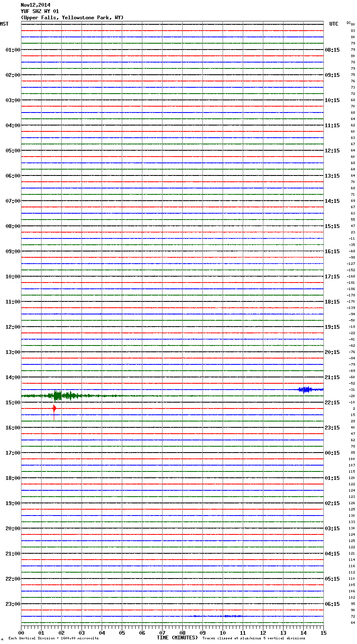The height and width of the screenshot is (644, 357).
Task: Select the 07:00 MST time label
Action: [13, 201]
